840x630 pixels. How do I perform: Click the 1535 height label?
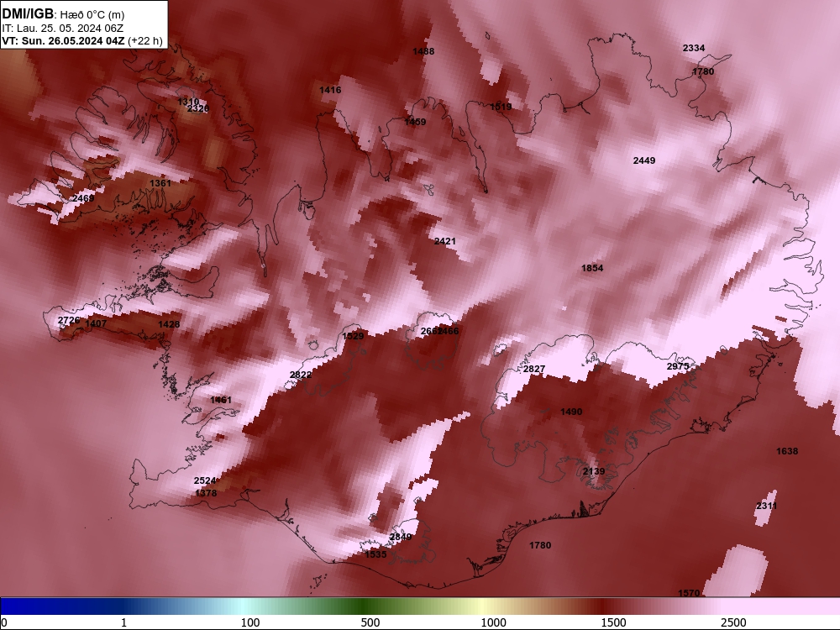[375, 555]
